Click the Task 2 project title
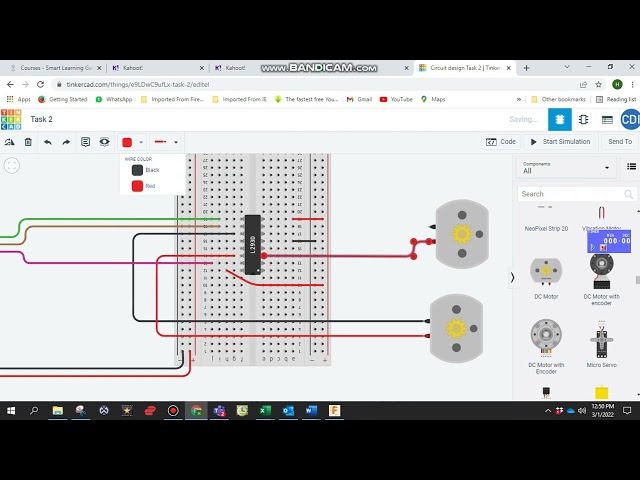 (41, 119)
